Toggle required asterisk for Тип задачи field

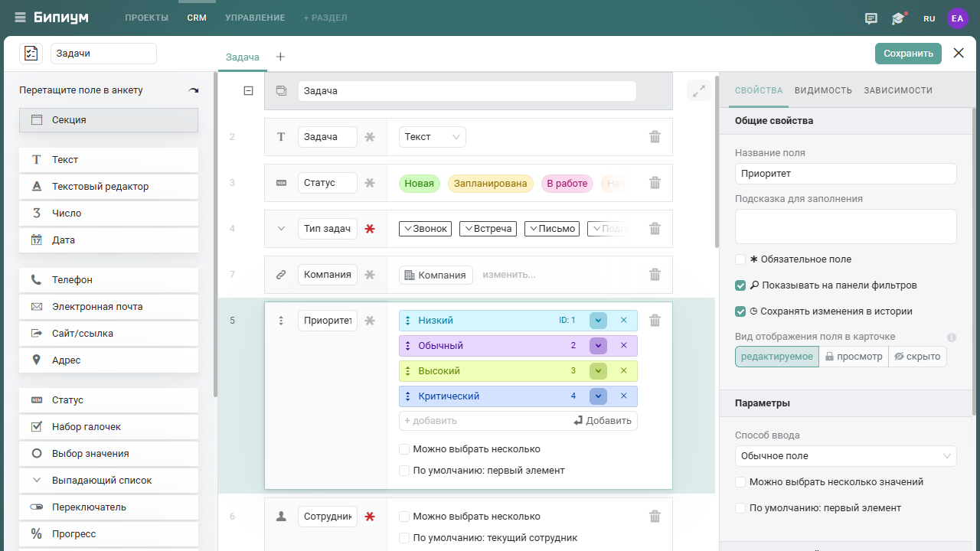pyautogui.click(x=370, y=229)
